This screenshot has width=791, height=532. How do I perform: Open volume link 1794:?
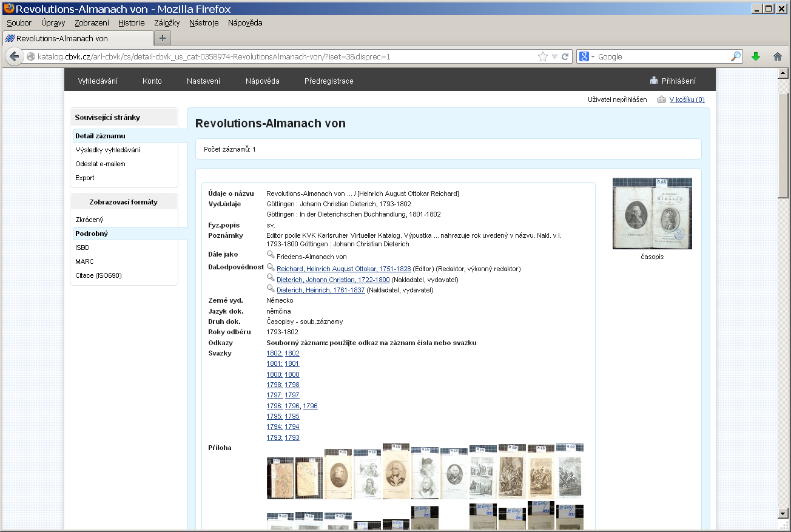[x=275, y=427]
